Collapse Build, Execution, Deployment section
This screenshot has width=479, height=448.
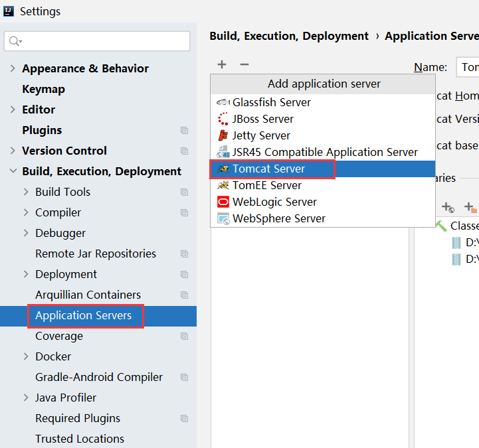[x=13, y=171]
